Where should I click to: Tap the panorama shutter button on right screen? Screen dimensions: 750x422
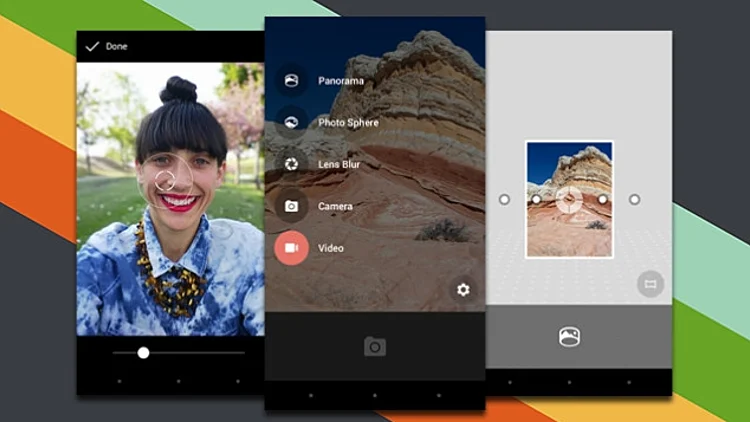coord(569,337)
